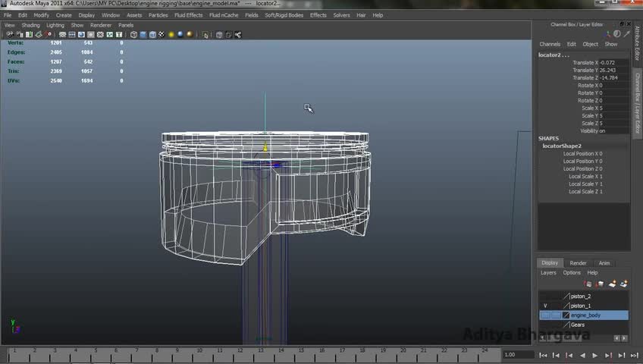Click the textured checker display icon
This screenshot has height=364, width=643.
[162, 34]
